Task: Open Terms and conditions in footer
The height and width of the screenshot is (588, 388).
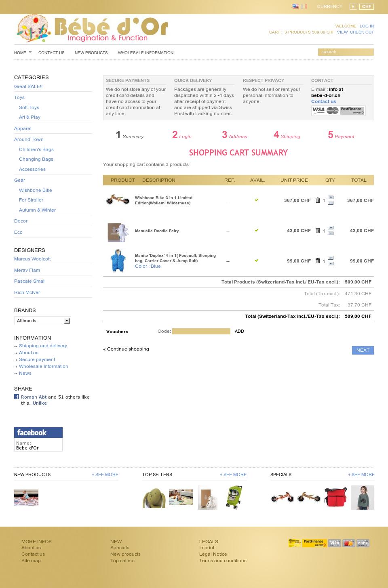Action: point(223,561)
